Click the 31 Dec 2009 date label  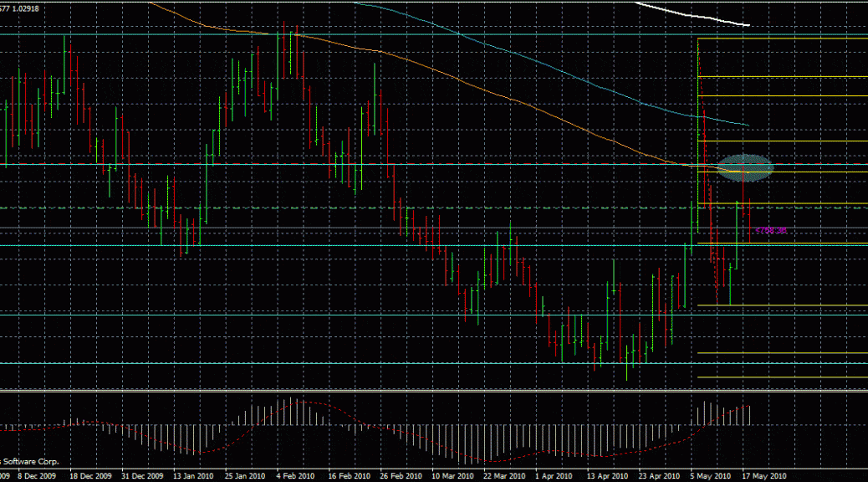(142, 476)
